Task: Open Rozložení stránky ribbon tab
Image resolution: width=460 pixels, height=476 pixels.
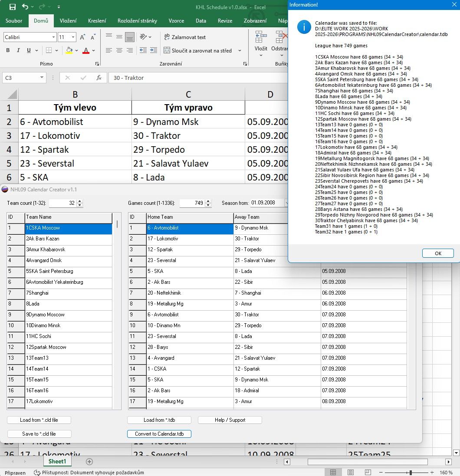Action: [x=137, y=21]
